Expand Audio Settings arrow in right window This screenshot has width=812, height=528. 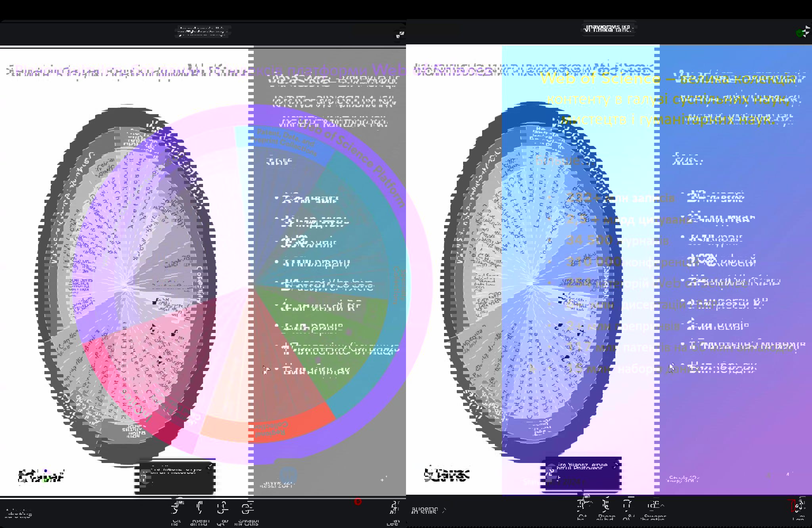coord(444,510)
